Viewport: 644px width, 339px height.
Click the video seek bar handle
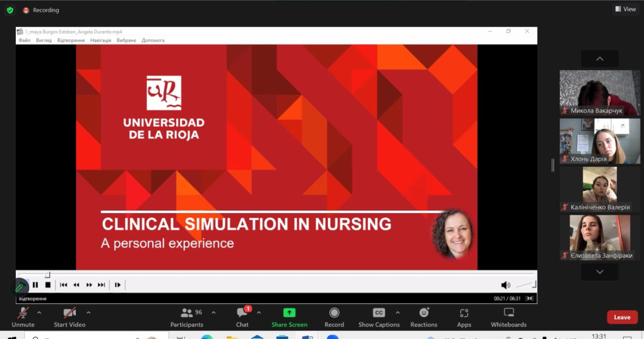47,275
